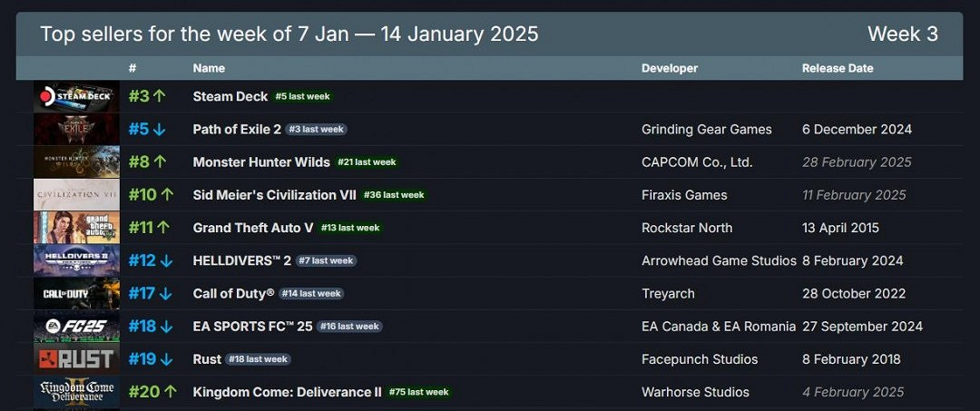Screen dimensions: 980x411
Task: Click the '#21 last week' badge
Action: (x=367, y=162)
